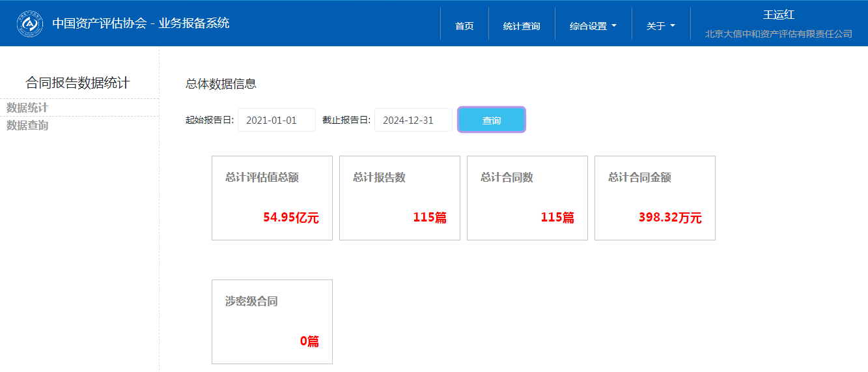Select 数据统计 in the left sidebar
Image resolution: width=868 pixels, height=372 pixels.
27,107
